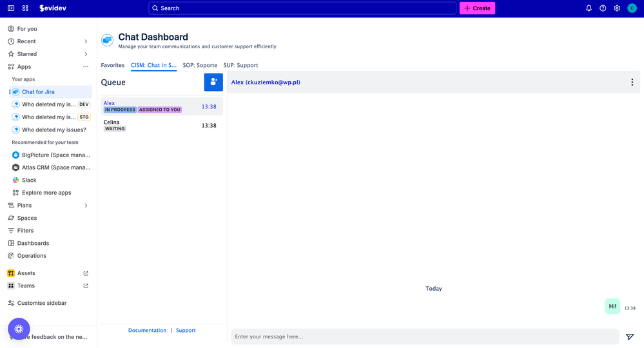Click the send message icon

pyautogui.click(x=630, y=336)
